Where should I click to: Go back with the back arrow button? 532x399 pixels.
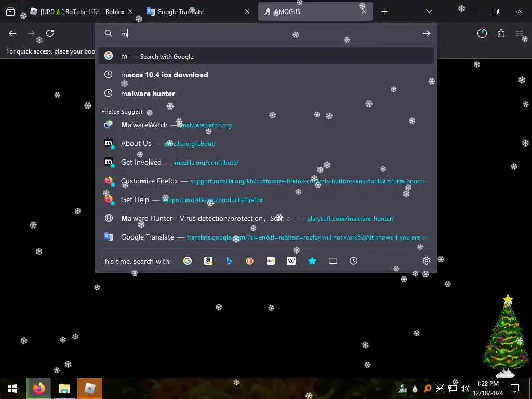pos(12,33)
